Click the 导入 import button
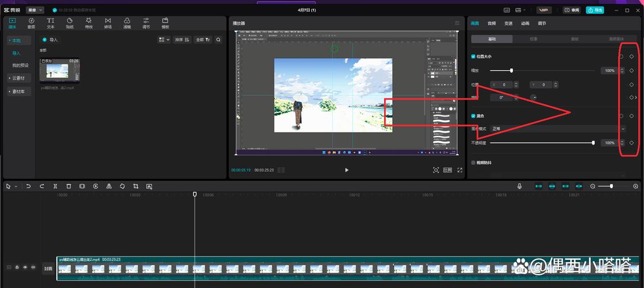 pyautogui.click(x=50, y=40)
